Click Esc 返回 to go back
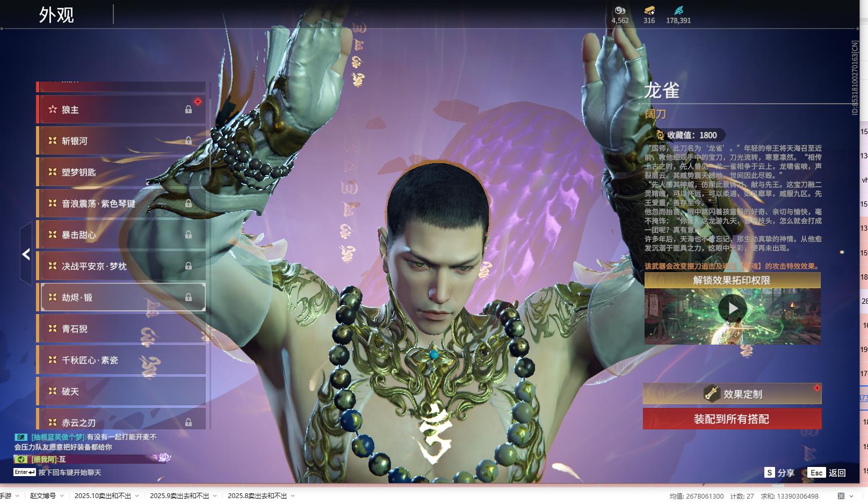The height and width of the screenshot is (504, 868). click(x=827, y=472)
